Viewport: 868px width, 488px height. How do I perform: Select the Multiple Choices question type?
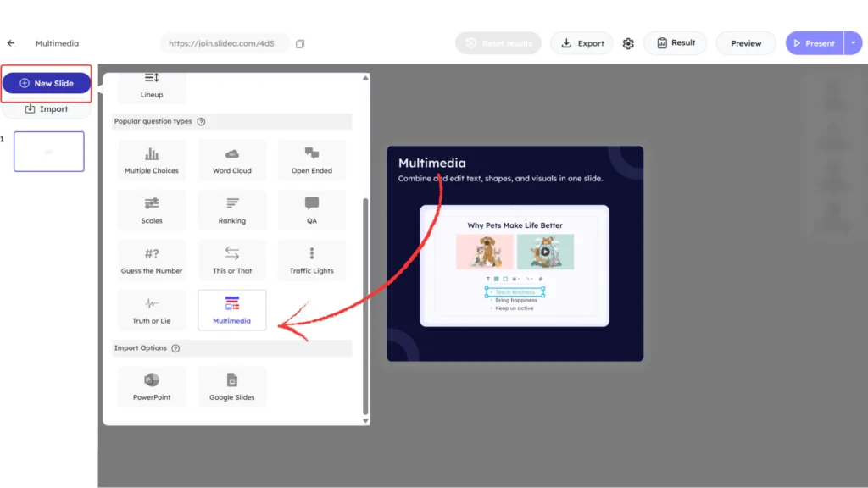(x=151, y=160)
